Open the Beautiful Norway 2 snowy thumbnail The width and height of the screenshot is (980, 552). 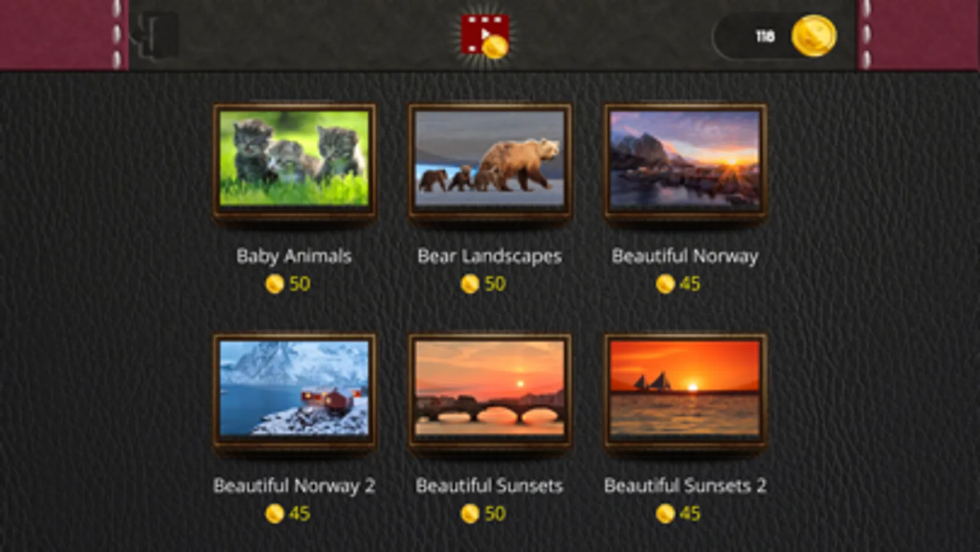295,391
